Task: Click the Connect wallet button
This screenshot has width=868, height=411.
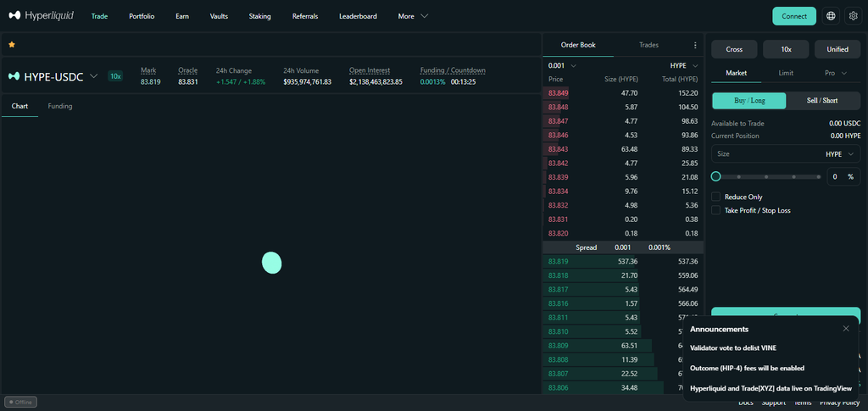Action: (793, 16)
